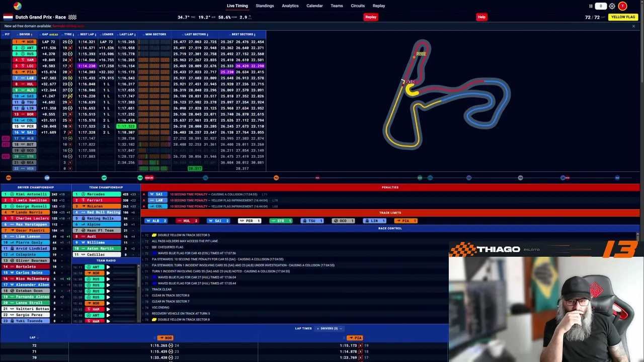Click the STR 1 track limits chip

click(281, 221)
